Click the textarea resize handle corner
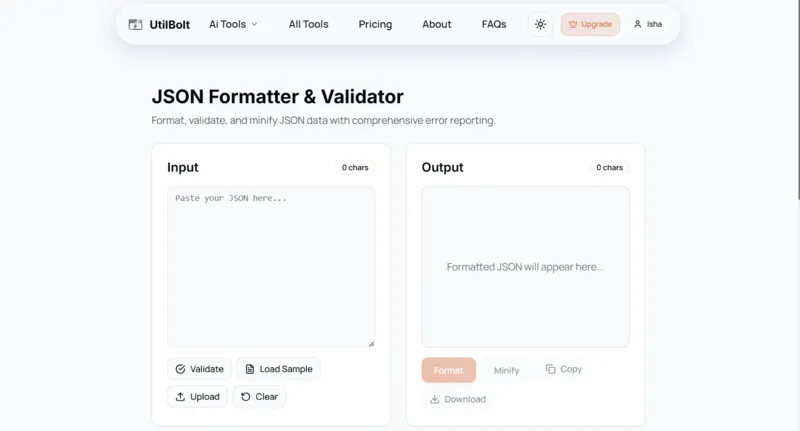The height and width of the screenshot is (431, 800). (x=371, y=344)
